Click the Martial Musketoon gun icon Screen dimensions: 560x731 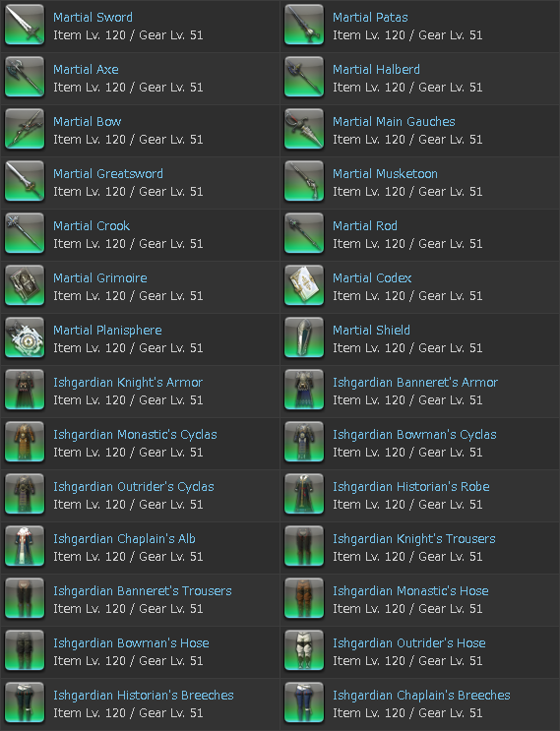[x=304, y=181]
